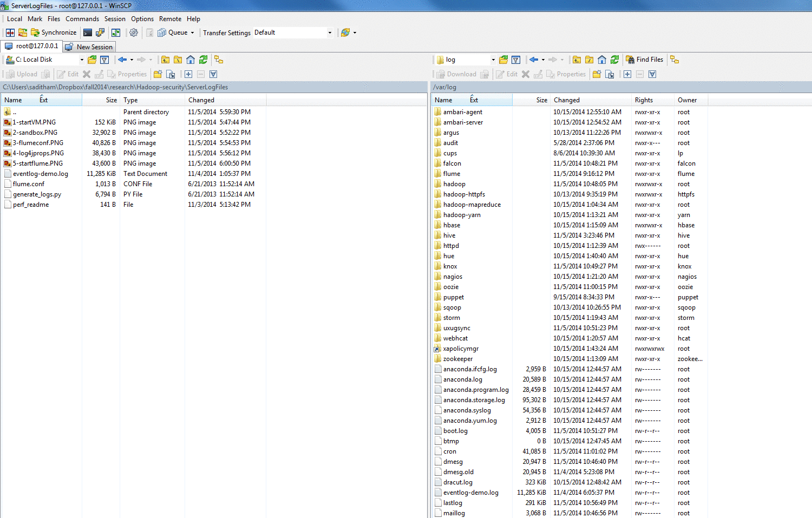Toggle remote directory tree icon
Screen dimensions: 812x518
pos(675,60)
